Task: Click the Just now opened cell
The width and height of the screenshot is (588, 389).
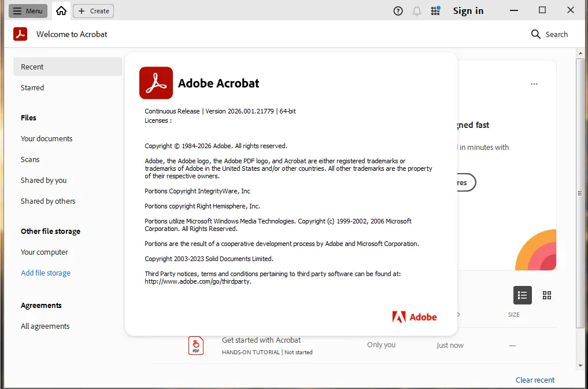Action: click(x=450, y=345)
